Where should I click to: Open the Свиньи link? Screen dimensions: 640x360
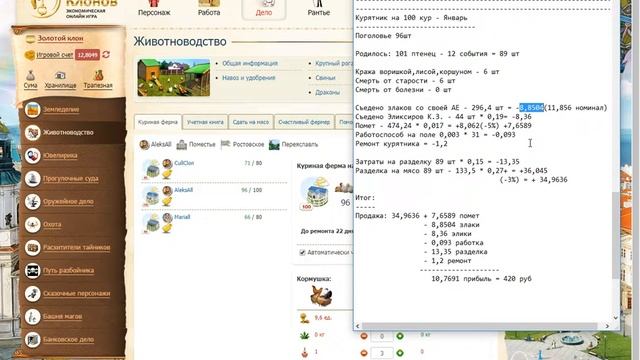point(325,78)
